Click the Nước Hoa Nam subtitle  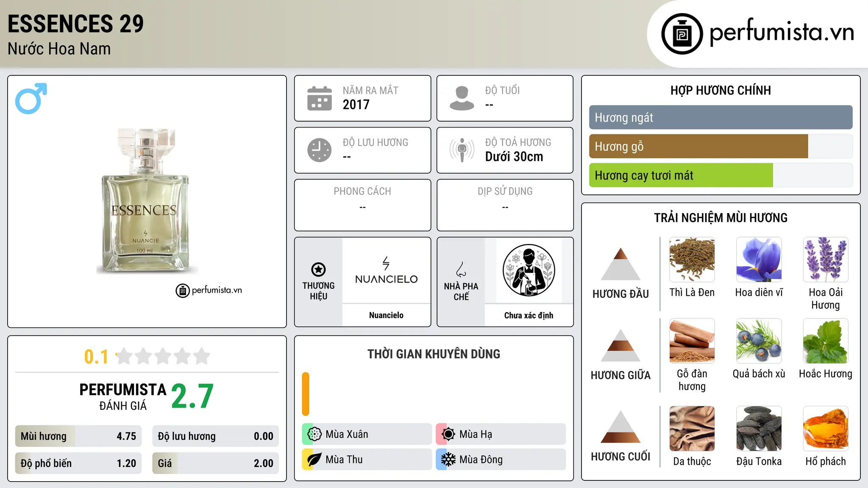(x=59, y=49)
